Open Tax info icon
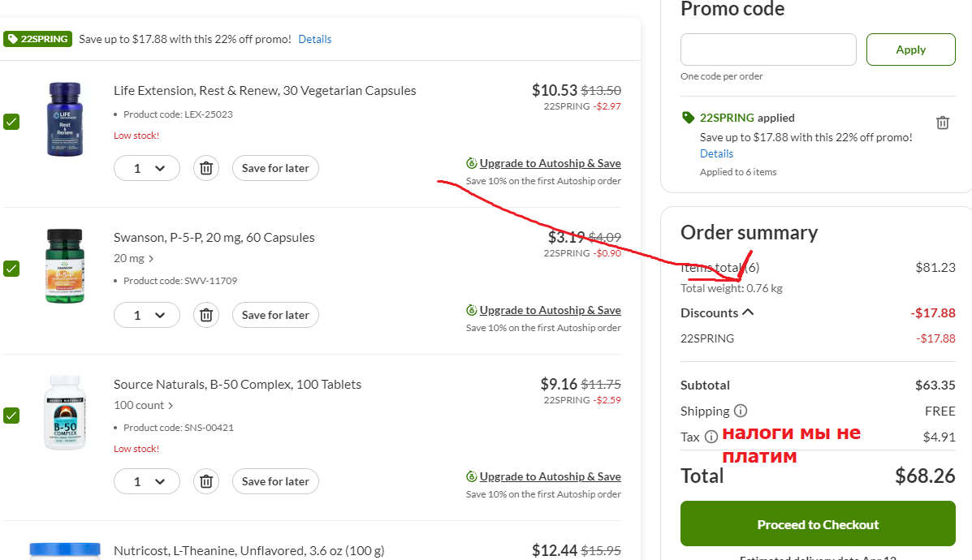Viewport: 972px width, 560px height. [x=711, y=437]
